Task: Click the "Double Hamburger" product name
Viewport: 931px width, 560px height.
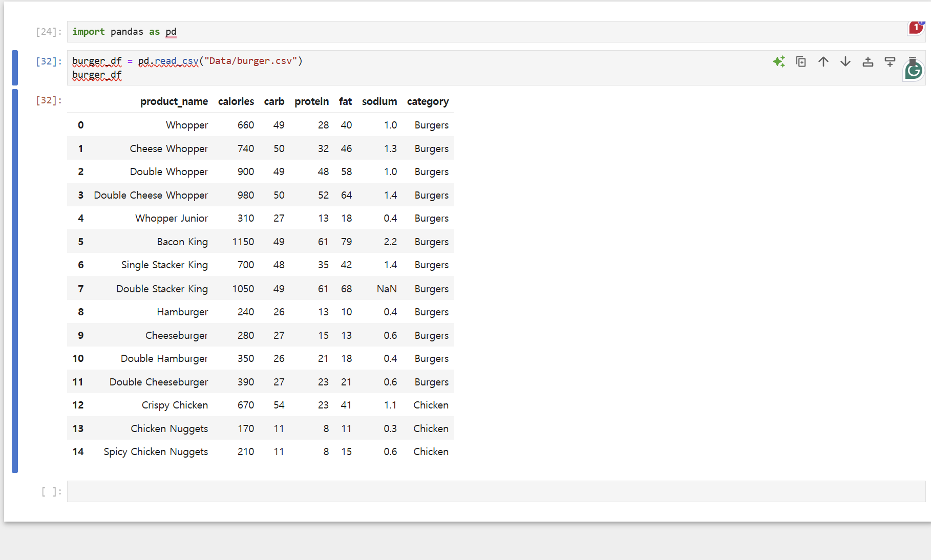Action: point(164,358)
